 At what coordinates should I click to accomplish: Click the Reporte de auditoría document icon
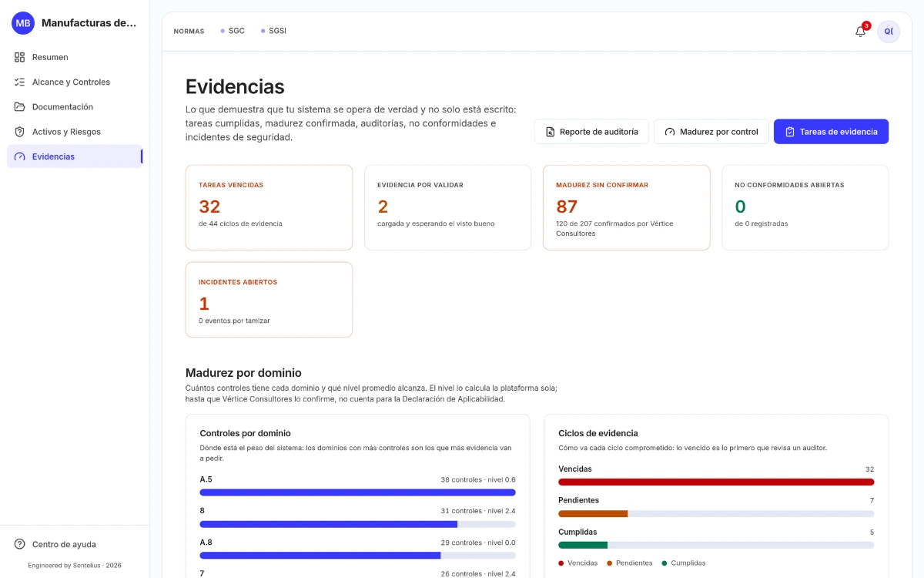pyautogui.click(x=550, y=132)
